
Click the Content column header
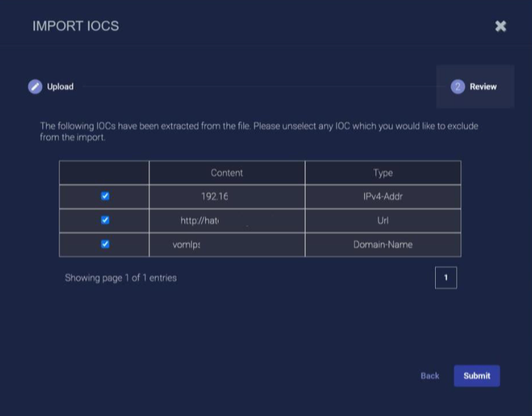coord(227,173)
